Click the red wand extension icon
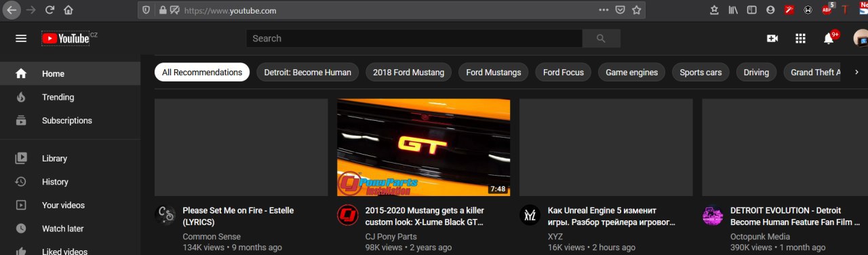The height and width of the screenshot is (255, 868). [x=789, y=10]
